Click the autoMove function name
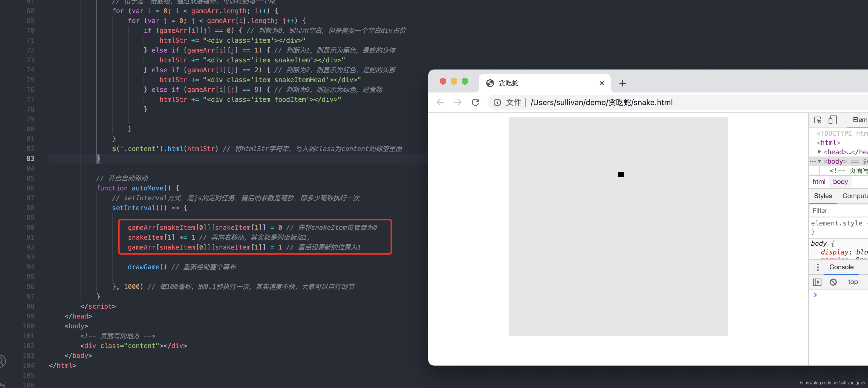The width and height of the screenshot is (868, 388). (x=147, y=188)
